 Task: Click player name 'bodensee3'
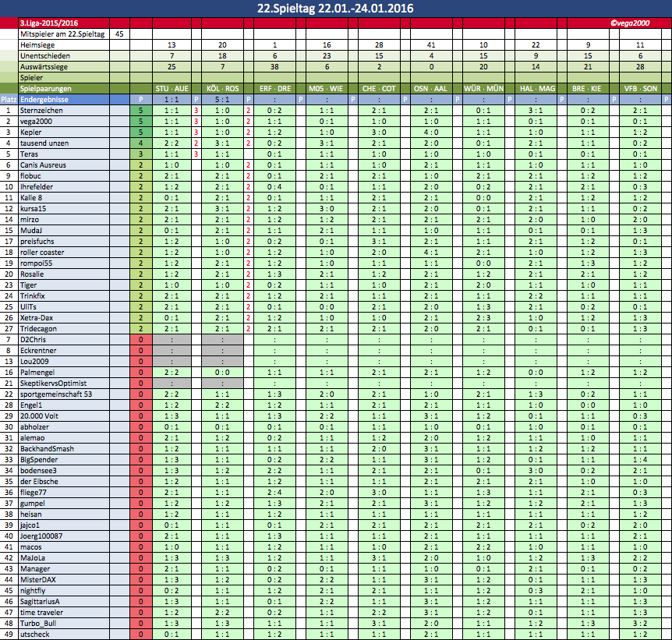tap(38, 471)
